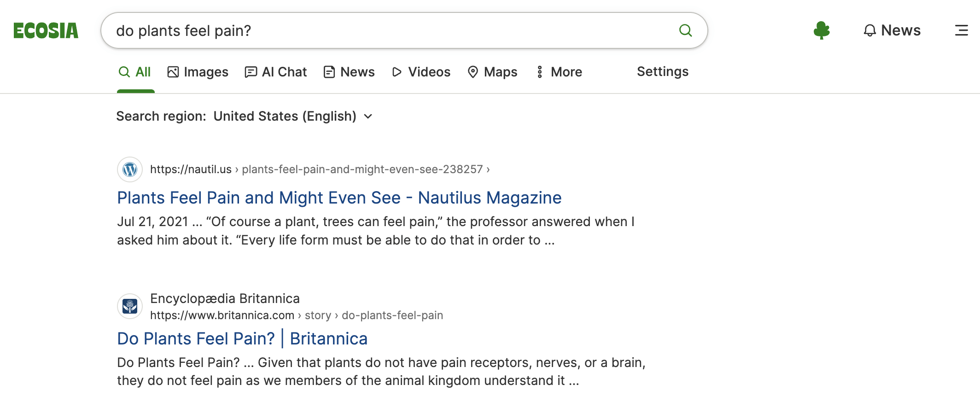980x408 pixels.
Task: Open britannica.com URL breadcrumb
Action: 297,315
